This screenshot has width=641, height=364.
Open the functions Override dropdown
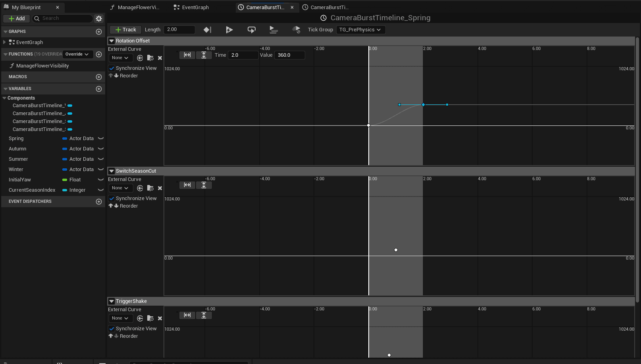point(77,54)
